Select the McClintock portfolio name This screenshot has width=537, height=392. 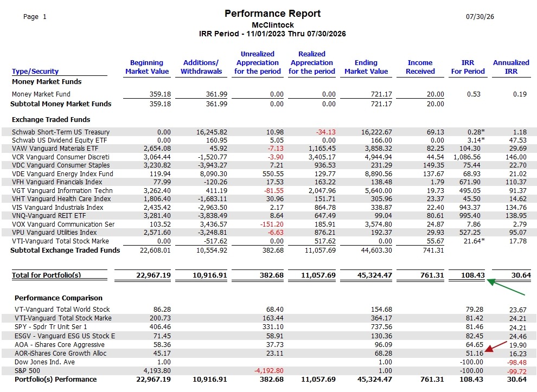coord(273,25)
